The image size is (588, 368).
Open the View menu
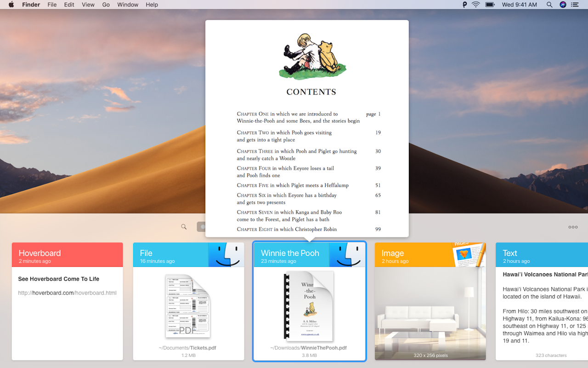click(88, 5)
